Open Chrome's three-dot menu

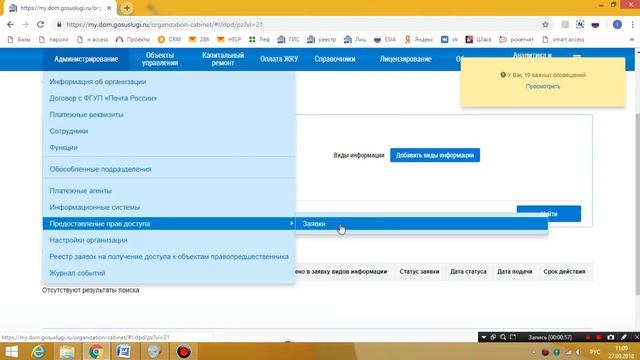pos(633,24)
